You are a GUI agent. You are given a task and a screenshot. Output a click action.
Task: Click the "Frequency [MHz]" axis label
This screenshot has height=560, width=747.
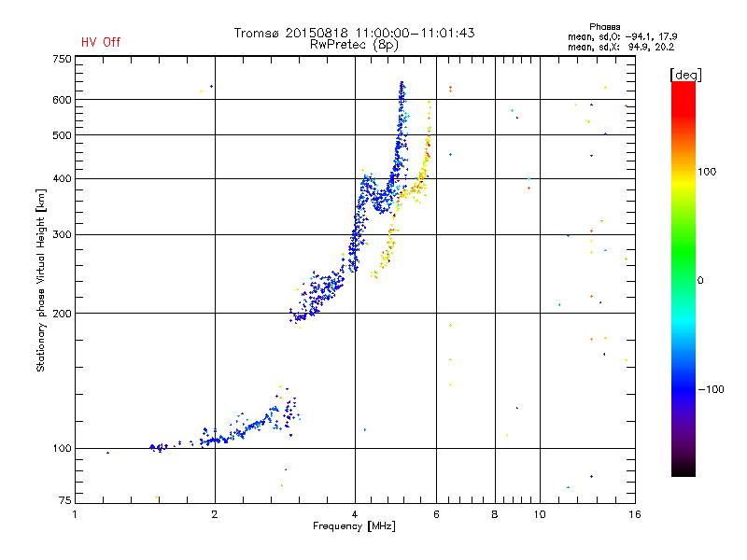354,526
